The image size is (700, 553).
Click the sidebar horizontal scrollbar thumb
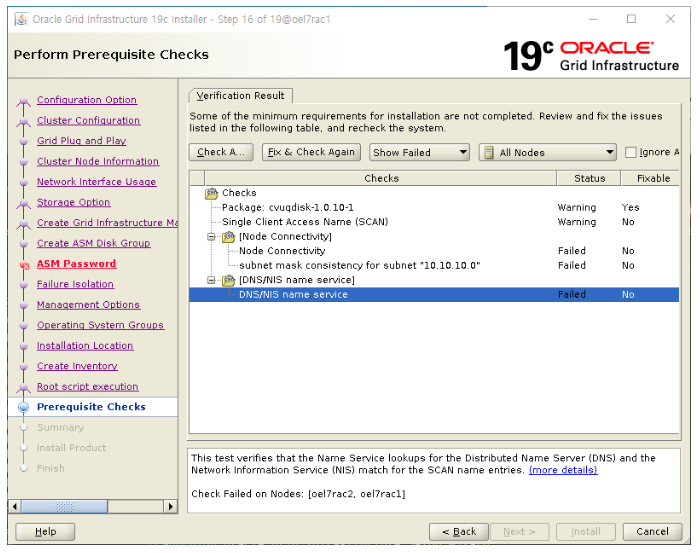pos(64,507)
